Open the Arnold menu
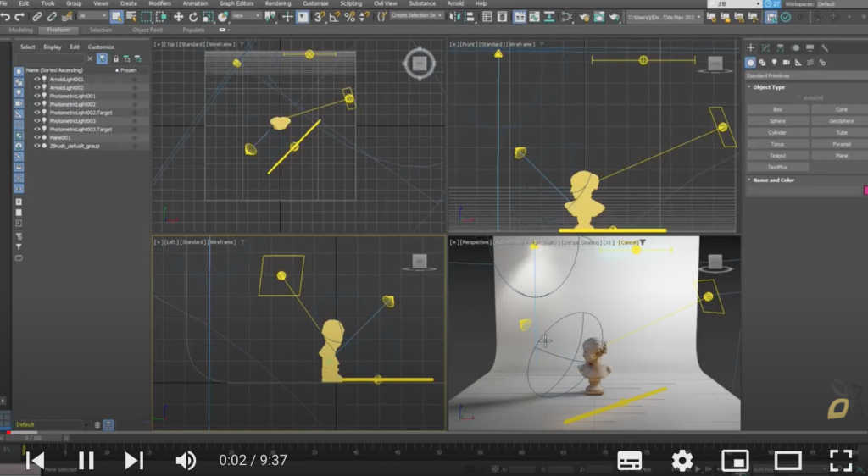 [x=455, y=4]
